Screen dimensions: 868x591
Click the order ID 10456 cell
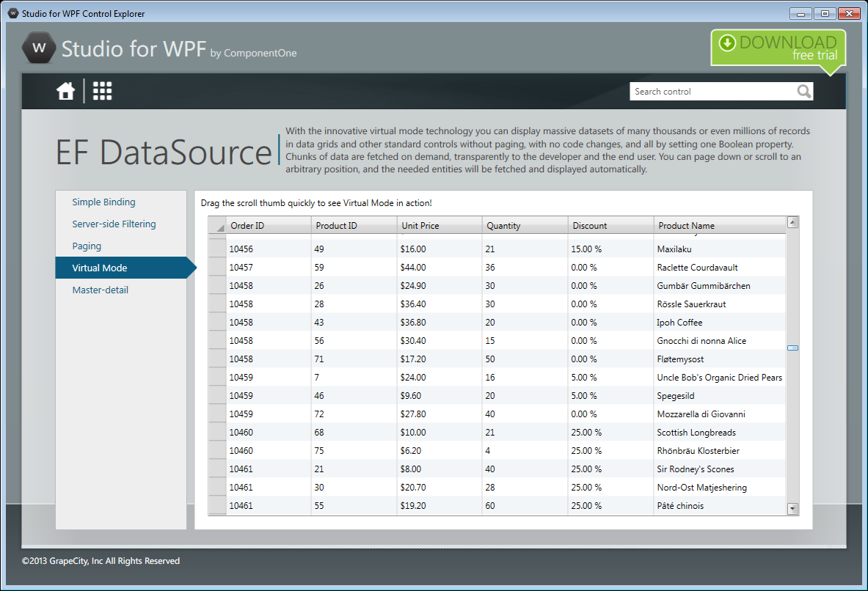tap(269, 249)
